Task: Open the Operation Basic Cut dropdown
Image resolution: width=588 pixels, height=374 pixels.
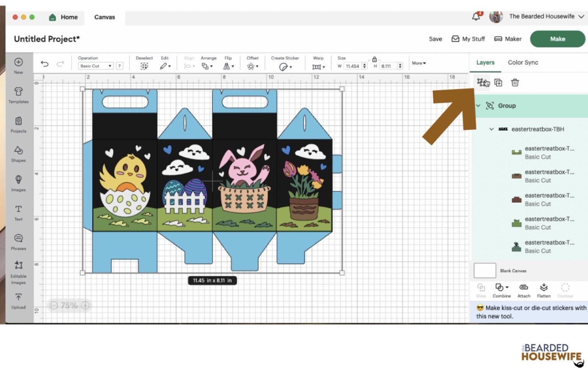Action: [x=96, y=66]
